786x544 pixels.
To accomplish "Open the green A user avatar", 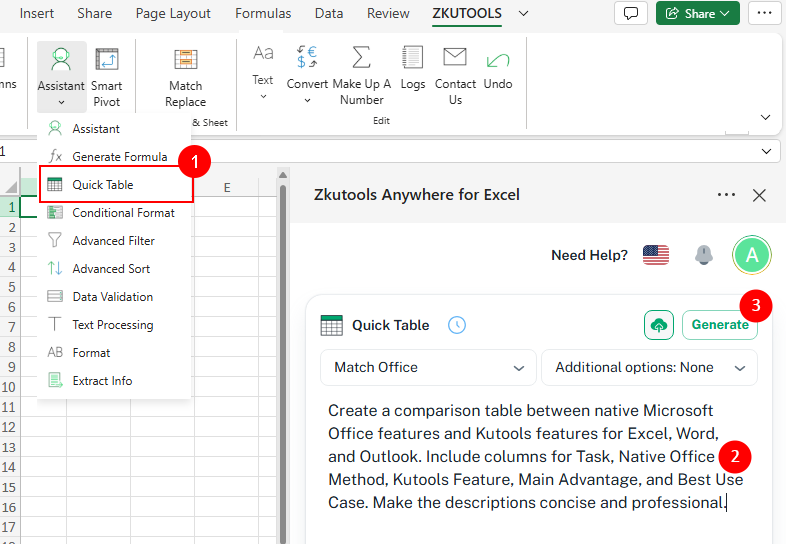I will click(751, 255).
